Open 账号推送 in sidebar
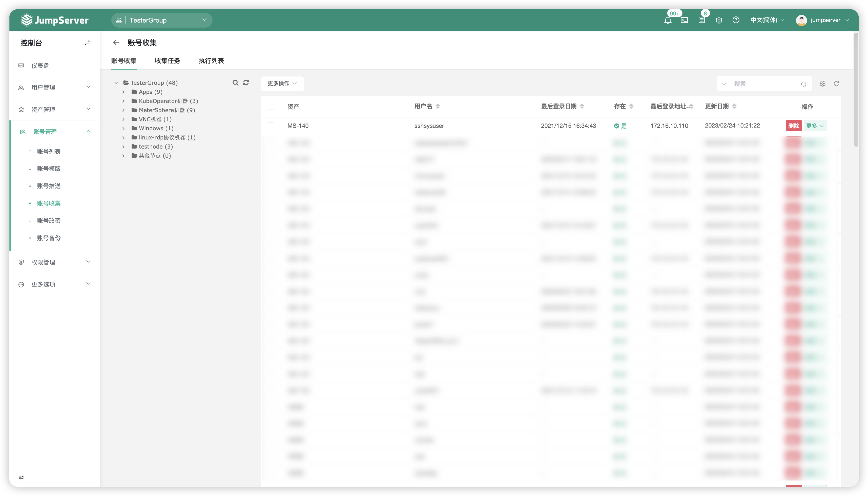 click(49, 186)
